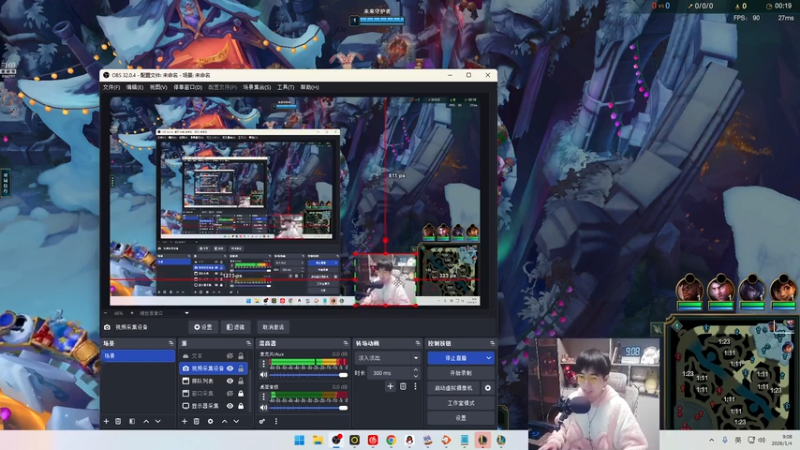Viewport: 800px width, 450px height.
Task: Click the 300 ms duration field
Action: tap(389, 373)
